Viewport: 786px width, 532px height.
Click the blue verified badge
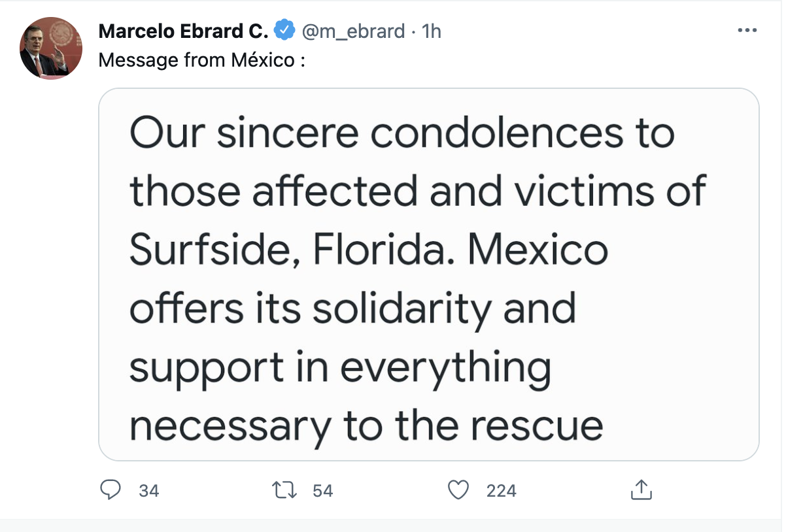(283, 30)
